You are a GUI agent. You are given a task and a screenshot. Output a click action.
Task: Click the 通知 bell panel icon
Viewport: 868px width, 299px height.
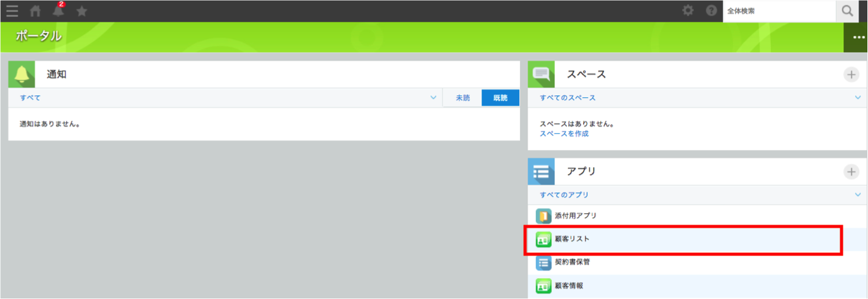[x=22, y=74]
